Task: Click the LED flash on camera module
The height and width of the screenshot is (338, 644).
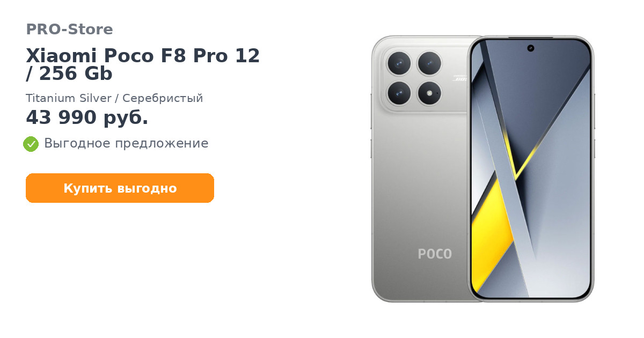Action: tap(429, 93)
